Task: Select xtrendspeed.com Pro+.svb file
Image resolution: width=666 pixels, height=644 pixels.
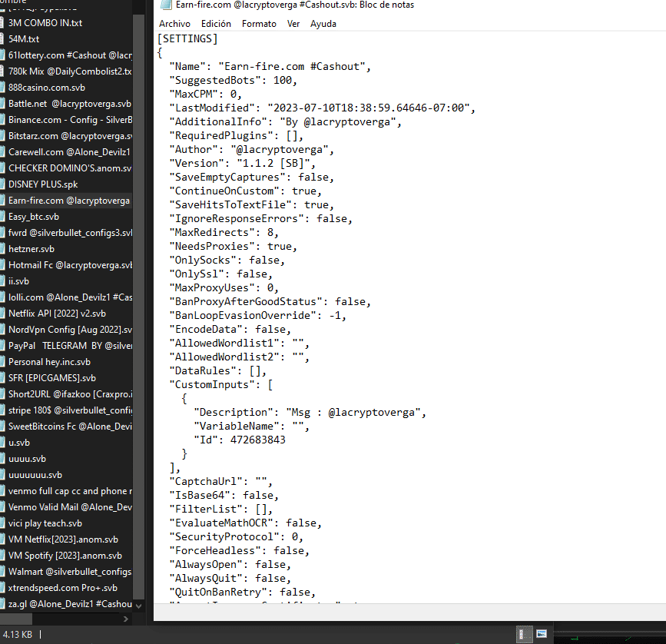Action: (x=66, y=588)
